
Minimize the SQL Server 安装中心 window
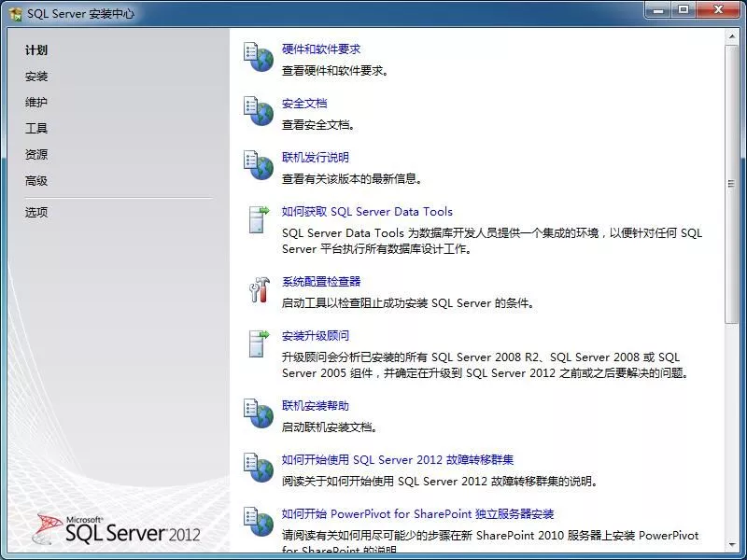(x=658, y=10)
